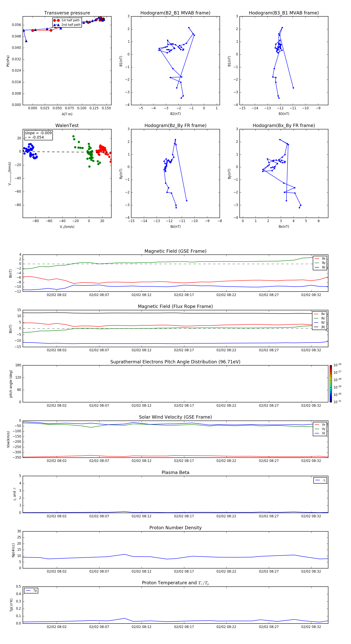The image size is (351, 644).
Task: Click the "Bx(nT)" x-axis label
Action: pos(284,227)
